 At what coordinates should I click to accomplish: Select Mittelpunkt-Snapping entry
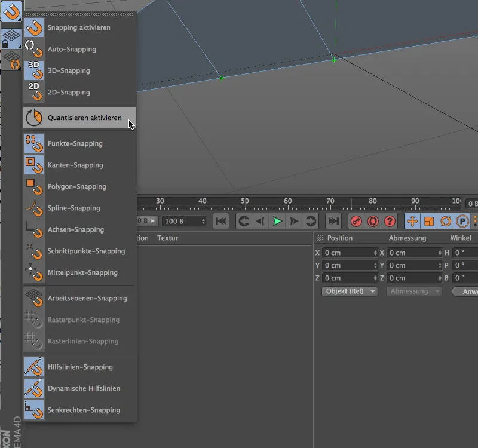coord(79,272)
